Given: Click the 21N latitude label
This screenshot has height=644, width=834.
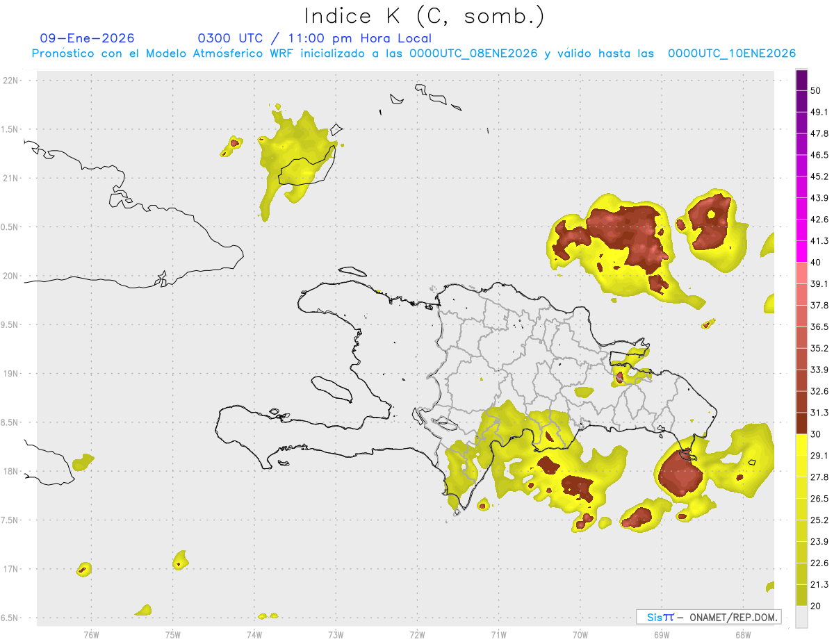Looking at the screenshot, I should coord(10,178).
